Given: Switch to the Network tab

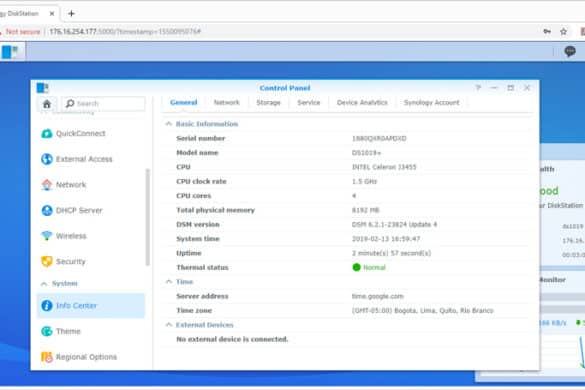Looking at the screenshot, I should tap(226, 102).
